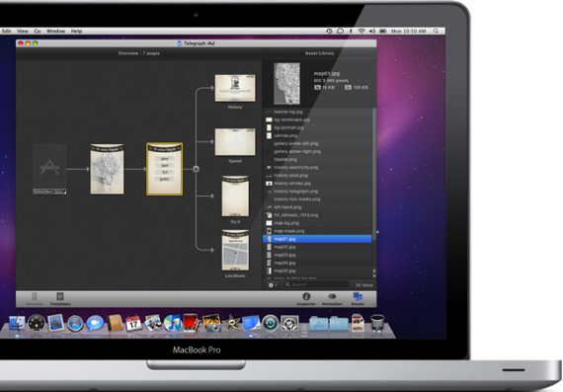Image resolution: width=563 pixels, height=392 pixels.
Task: Open the Safari icon in the Dock
Action: point(75,324)
